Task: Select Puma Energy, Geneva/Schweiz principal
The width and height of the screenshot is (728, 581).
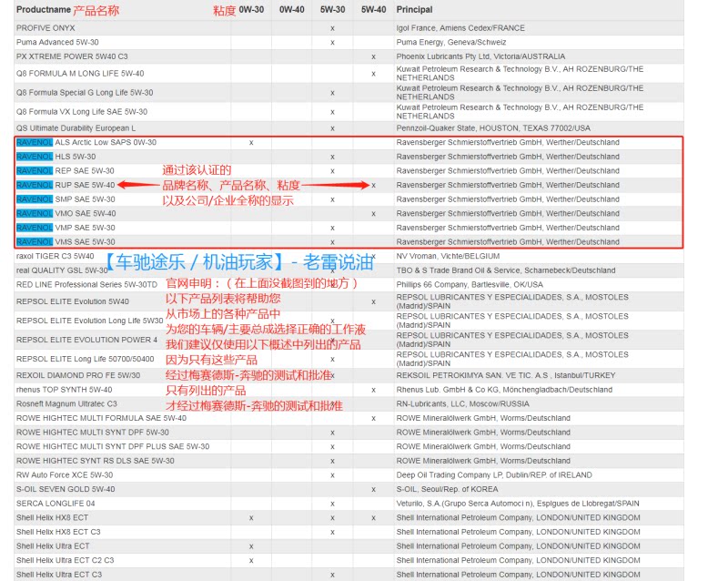Action: [450, 42]
